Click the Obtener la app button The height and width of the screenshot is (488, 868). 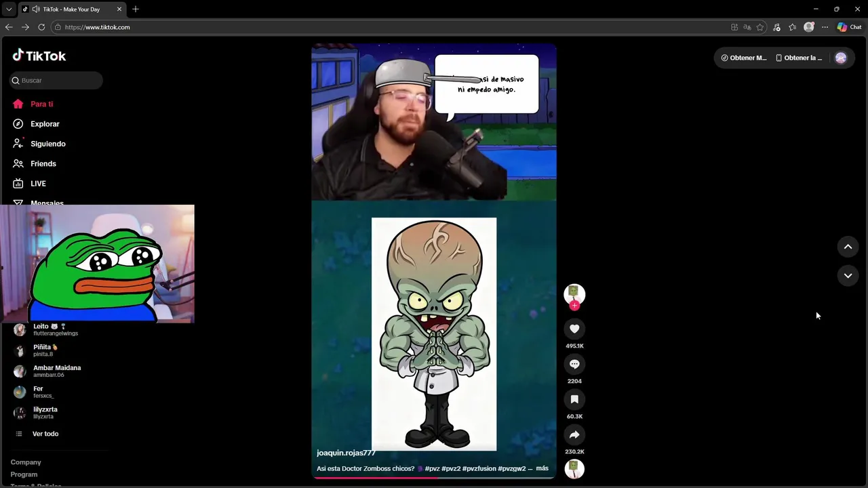[799, 58]
